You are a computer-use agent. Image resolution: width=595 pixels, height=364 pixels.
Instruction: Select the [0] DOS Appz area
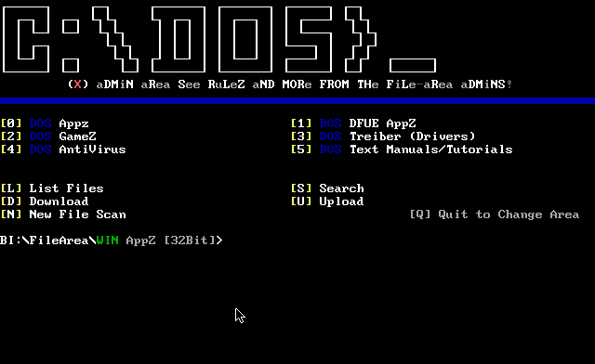45,123
